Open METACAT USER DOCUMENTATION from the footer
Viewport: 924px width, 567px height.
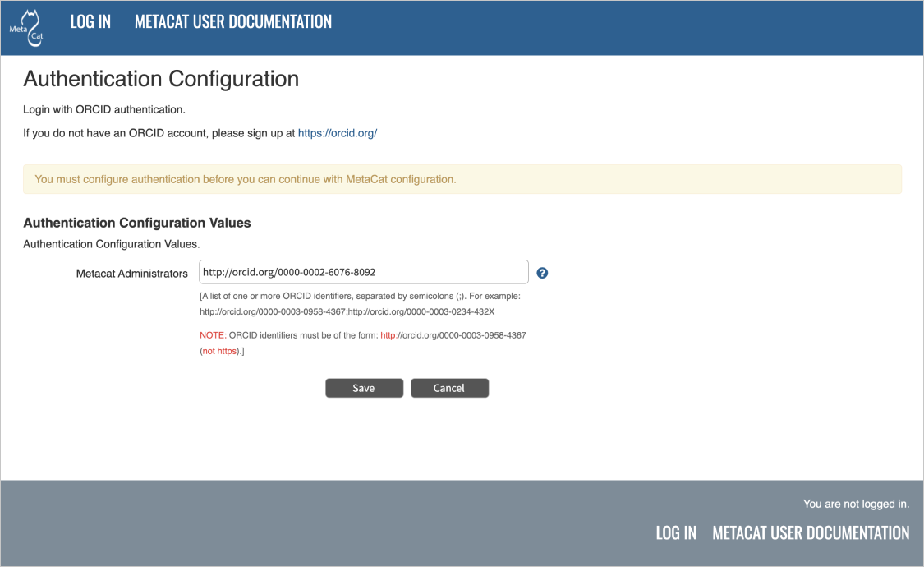coord(810,532)
